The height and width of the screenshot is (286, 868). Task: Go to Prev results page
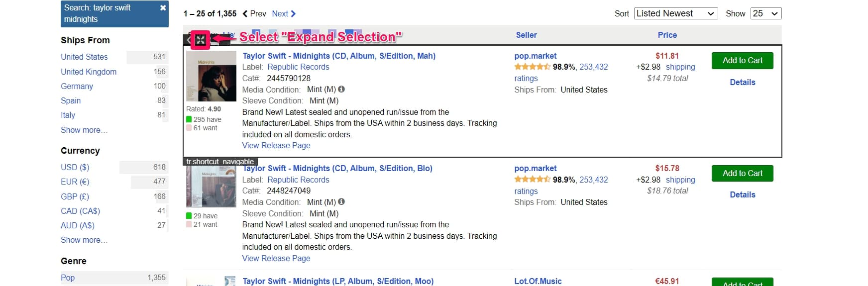[x=254, y=14]
